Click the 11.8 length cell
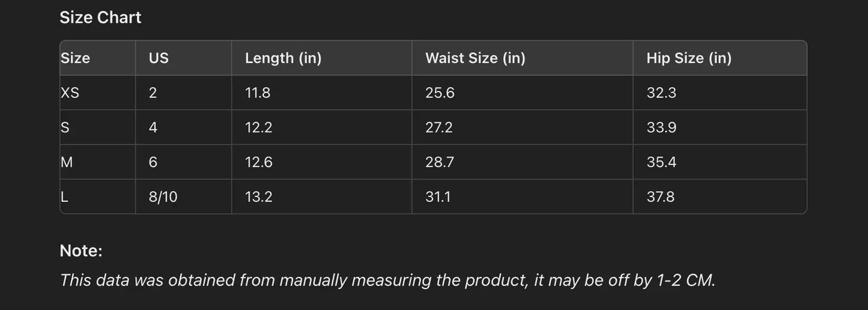 (257, 93)
